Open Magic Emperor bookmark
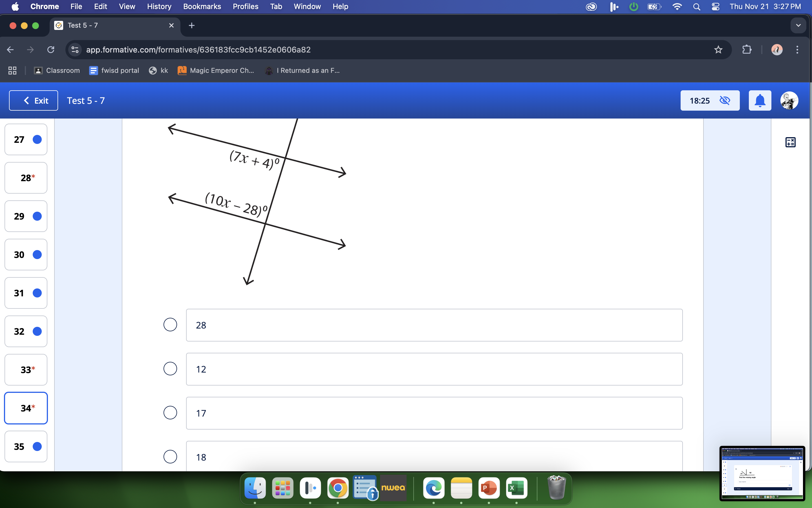 point(216,71)
